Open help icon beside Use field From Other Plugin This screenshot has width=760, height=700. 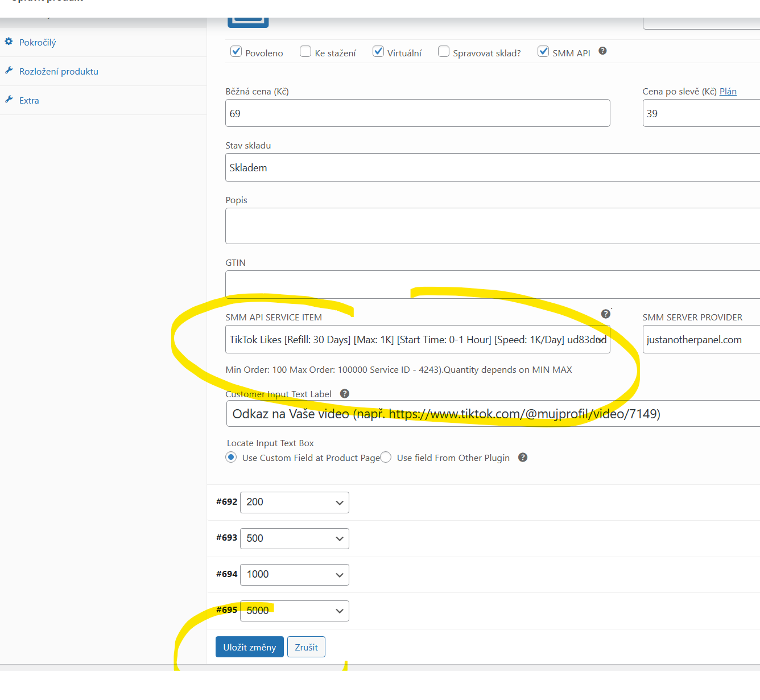523,458
